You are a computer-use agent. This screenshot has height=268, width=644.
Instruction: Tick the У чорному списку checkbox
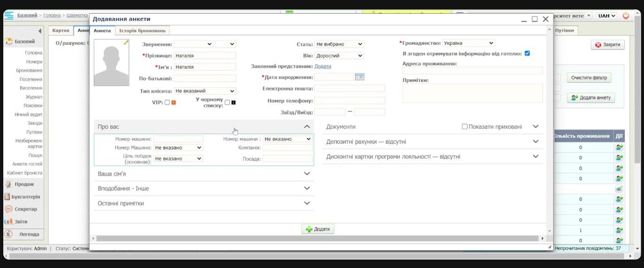[x=227, y=102]
